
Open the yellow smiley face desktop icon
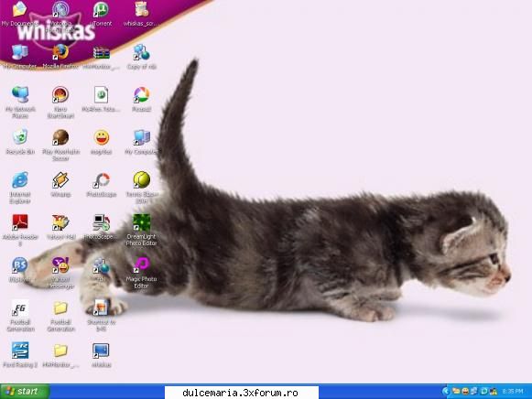101,137
